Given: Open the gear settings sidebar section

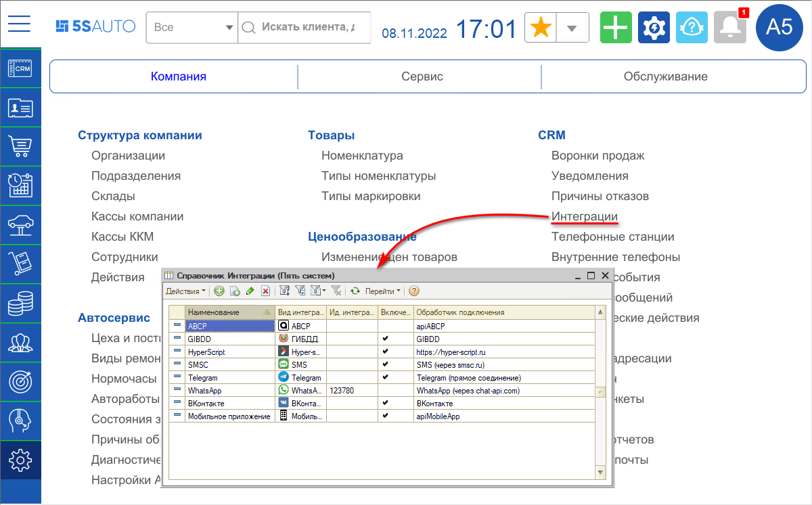Looking at the screenshot, I should click(x=20, y=460).
